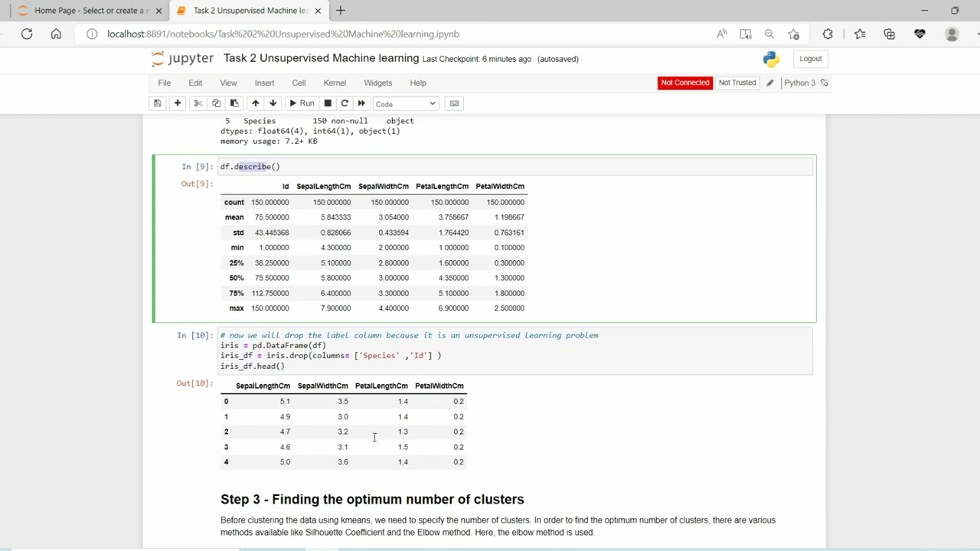980x551 pixels.
Task: Refresh the page
Action: click(27, 34)
